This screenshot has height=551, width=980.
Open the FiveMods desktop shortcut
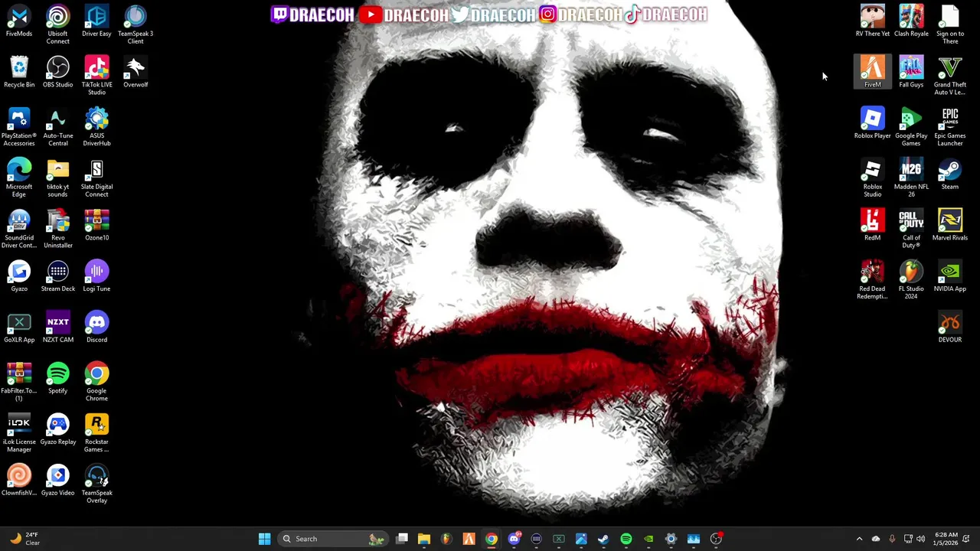coord(19,21)
